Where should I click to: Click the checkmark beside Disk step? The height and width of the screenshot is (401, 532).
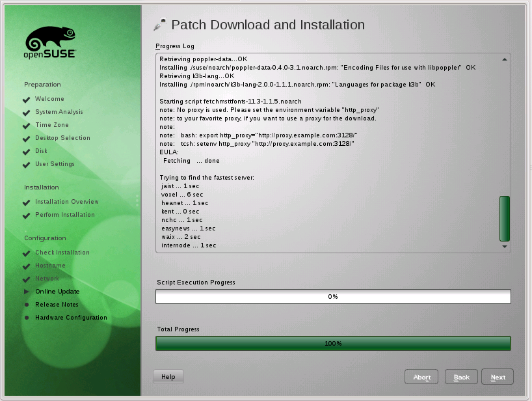(x=26, y=152)
